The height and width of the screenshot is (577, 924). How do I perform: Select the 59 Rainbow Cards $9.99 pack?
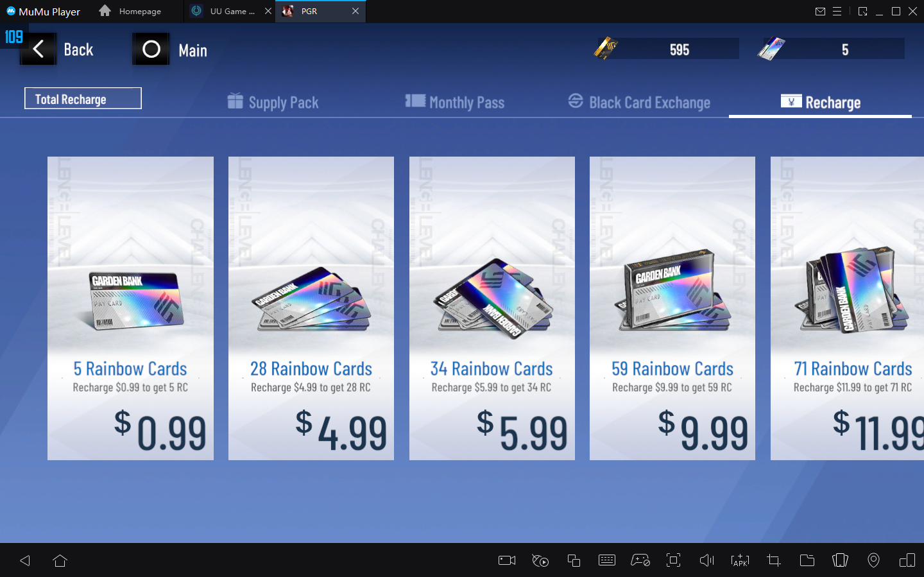click(x=672, y=308)
